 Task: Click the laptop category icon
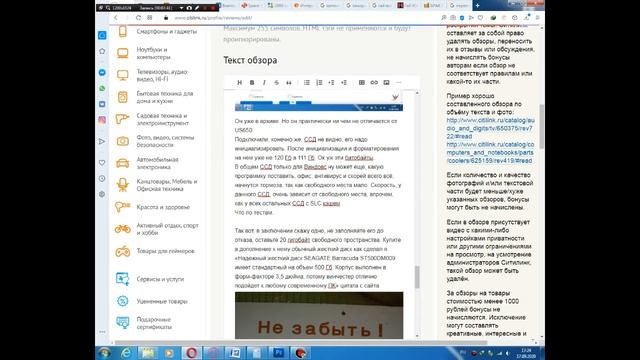coord(122,53)
